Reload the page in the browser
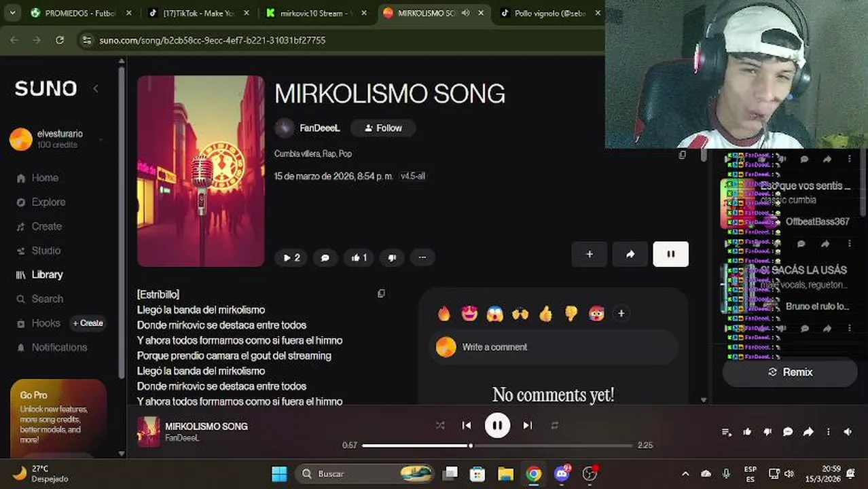The width and height of the screenshot is (868, 489). tap(60, 40)
